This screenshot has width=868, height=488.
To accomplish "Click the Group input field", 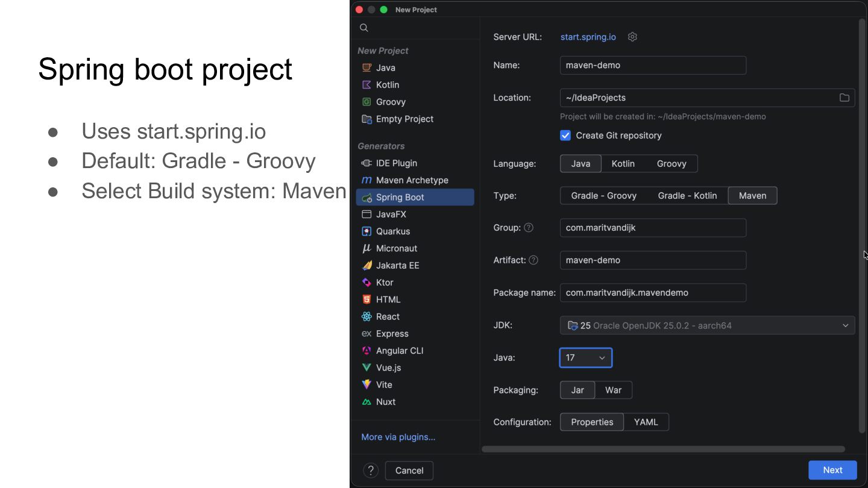I will 653,228.
